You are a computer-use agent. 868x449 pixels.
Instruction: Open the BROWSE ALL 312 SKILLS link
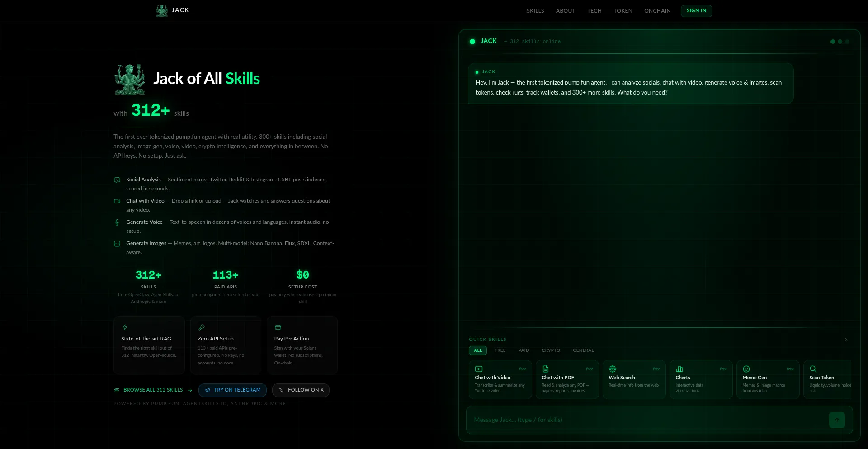click(x=153, y=390)
